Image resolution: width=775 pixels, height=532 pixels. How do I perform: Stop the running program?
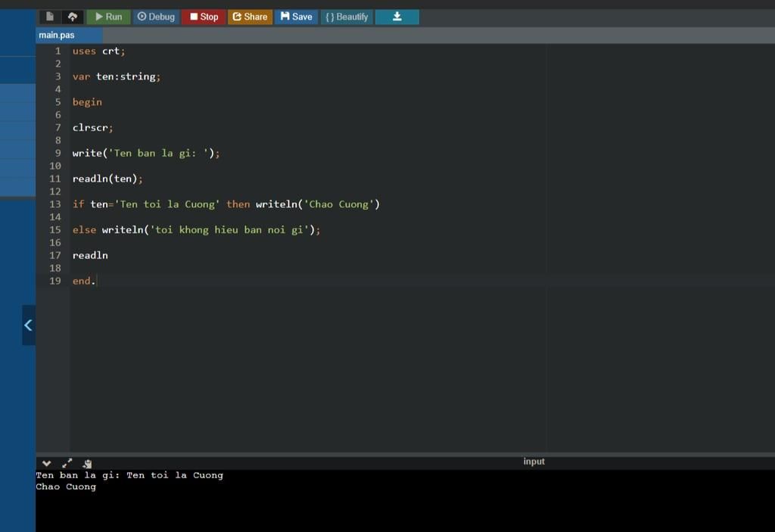(x=204, y=17)
